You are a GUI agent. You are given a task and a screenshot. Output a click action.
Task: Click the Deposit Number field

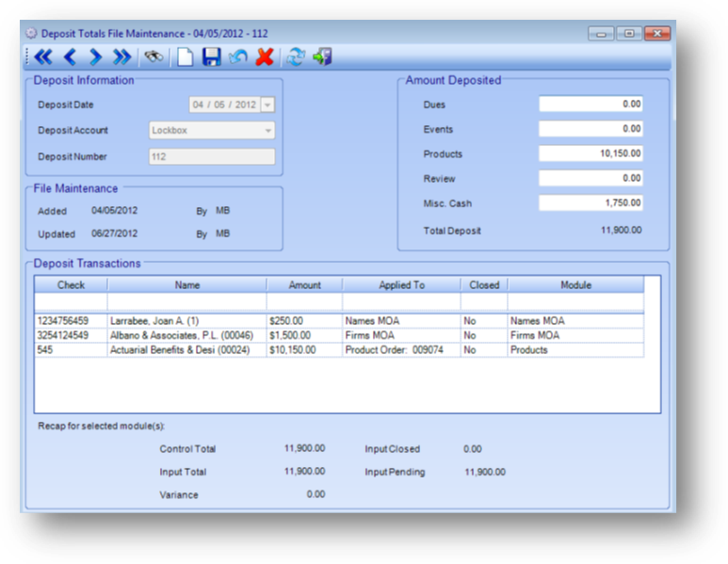coord(212,156)
